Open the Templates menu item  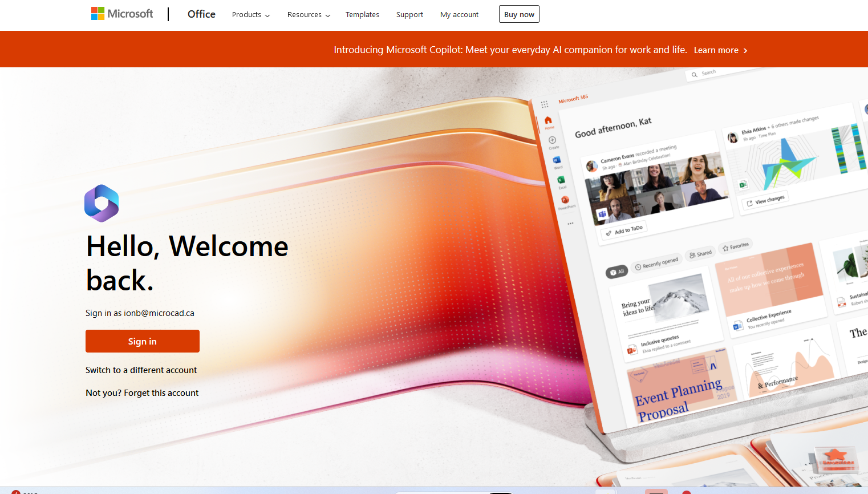(362, 15)
